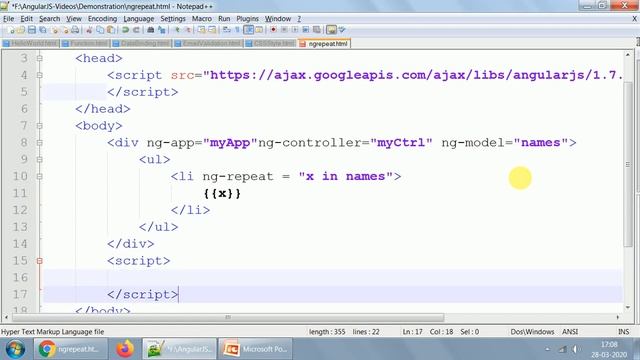Collapse the head tag fold on line 3
Viewport: 640px width, 360px height.
[40, 58]
